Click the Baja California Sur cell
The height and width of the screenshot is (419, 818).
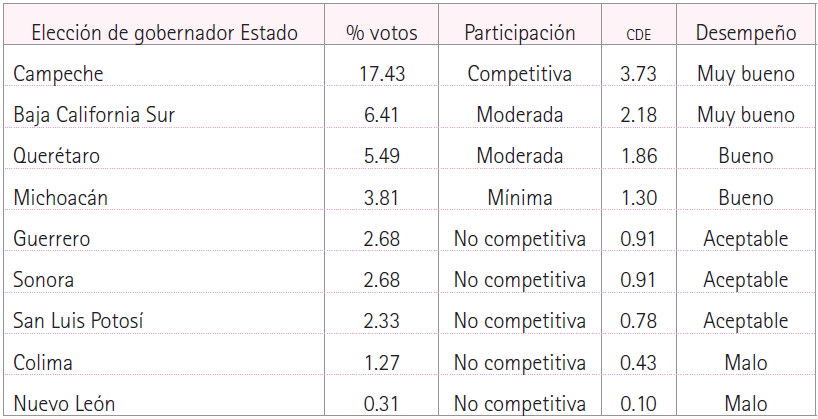[94, 114]
